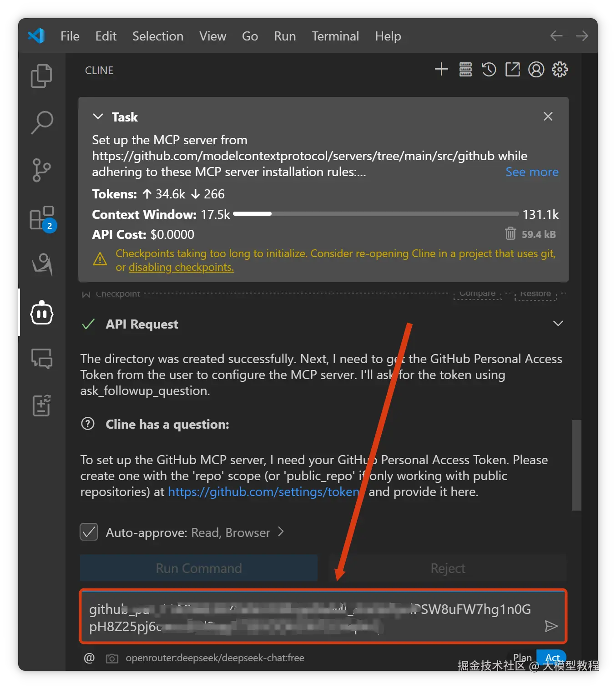
Task: Open the Selection menu
Action: [x=158, y=36]
